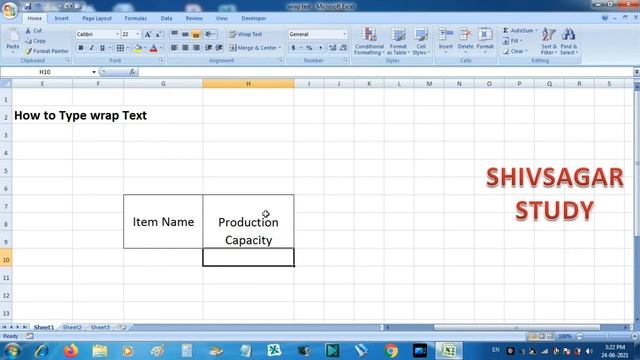Image resolution: width=640 pixels, height=360 pixels.
Task: Click Insert cells icon
Action: pos(446,34)
